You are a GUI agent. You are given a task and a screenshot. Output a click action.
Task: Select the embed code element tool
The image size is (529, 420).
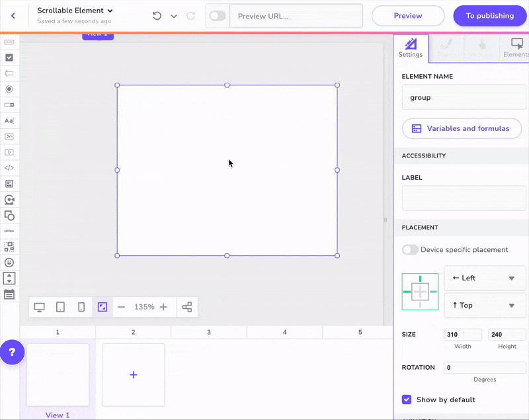click(x=9, y=168)
